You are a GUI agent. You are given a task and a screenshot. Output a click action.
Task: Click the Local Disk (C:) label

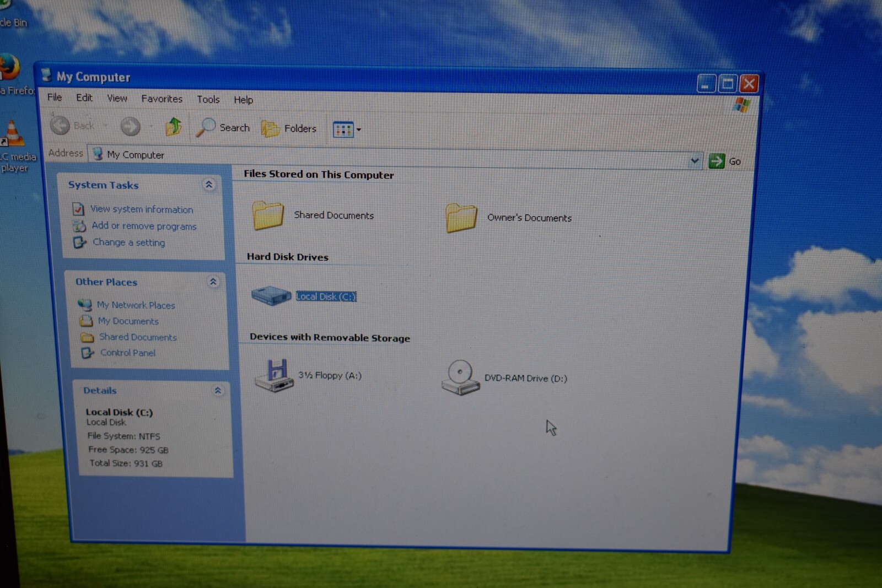[326, 296]
